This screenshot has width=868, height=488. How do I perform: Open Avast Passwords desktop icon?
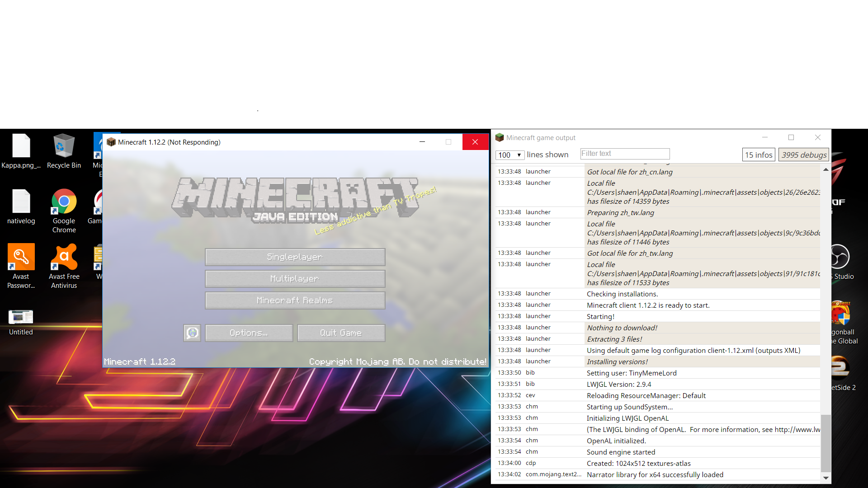(21, 266)
